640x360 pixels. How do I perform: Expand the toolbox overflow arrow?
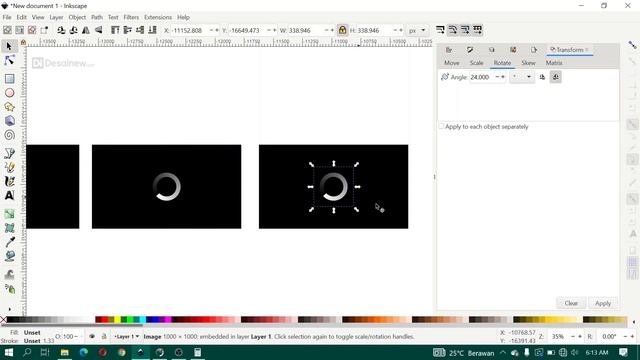point(9,309)
